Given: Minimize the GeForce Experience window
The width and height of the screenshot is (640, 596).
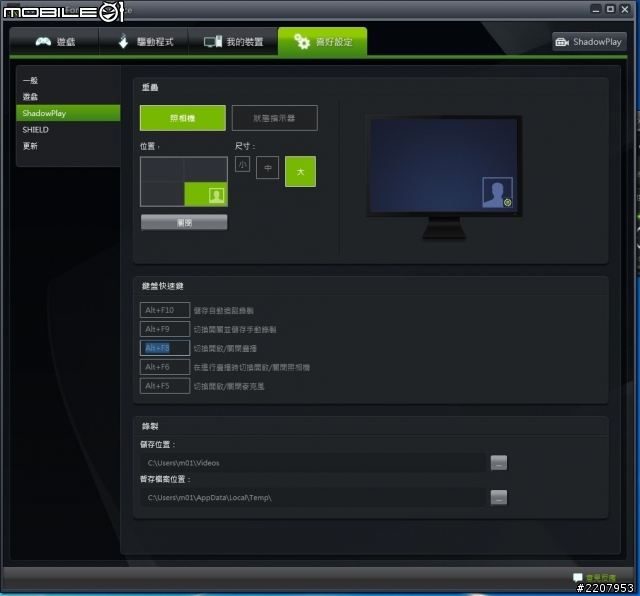Looking at the screenshot, I should (x=596, y=9).
